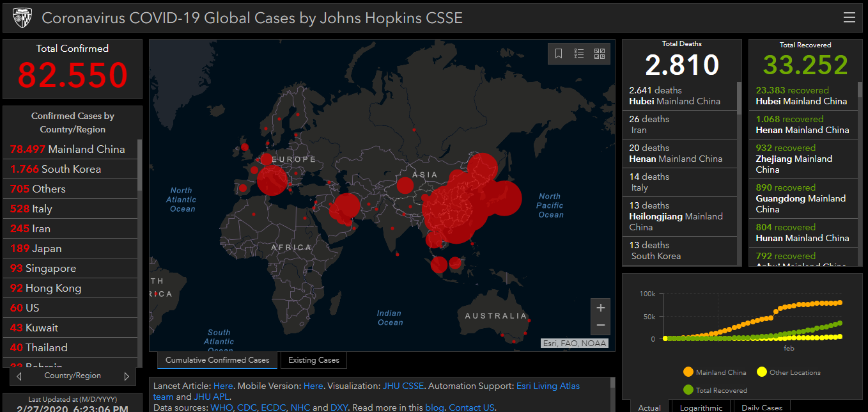Screen dimensions: 868x412
Task: Select Italy row with 528 cases
Action: pos(70,209)
